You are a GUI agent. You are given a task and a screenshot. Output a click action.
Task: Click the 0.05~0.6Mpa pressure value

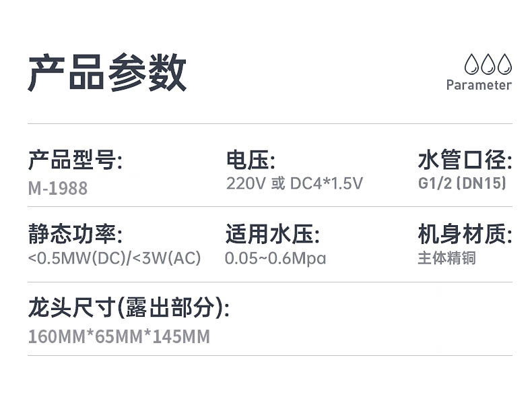(x=275, y=258)
